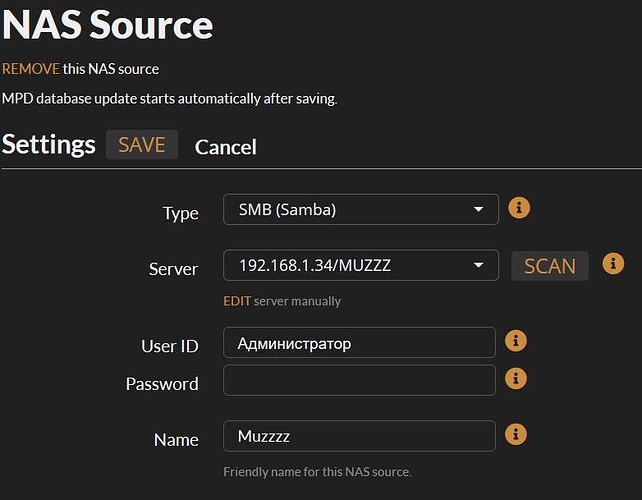The height and width of the screenshot is (500, 642).
Task: Click SCAN to search for servers
Action: point(549,266)
